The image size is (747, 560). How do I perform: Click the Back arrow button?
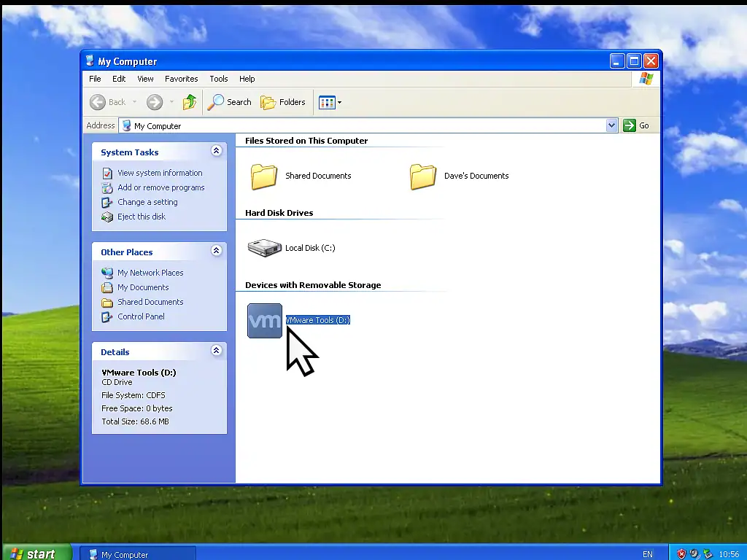98,102
